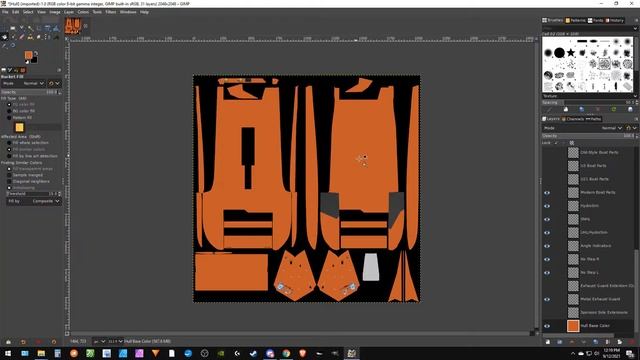Screen dimensions: 640x360
Task: Switch to the Paths tab
Action: [x=593, y=119]
